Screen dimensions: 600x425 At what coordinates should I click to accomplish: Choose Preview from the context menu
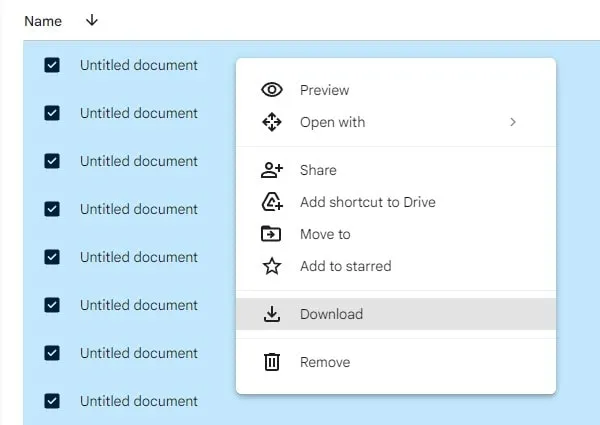click(x=396, y=90)
